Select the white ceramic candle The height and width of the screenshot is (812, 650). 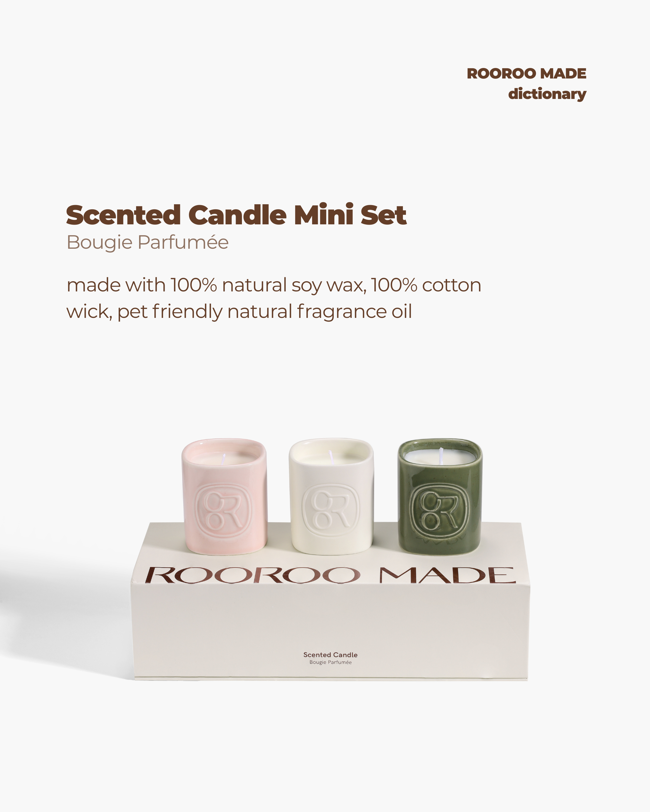point(331,497)
